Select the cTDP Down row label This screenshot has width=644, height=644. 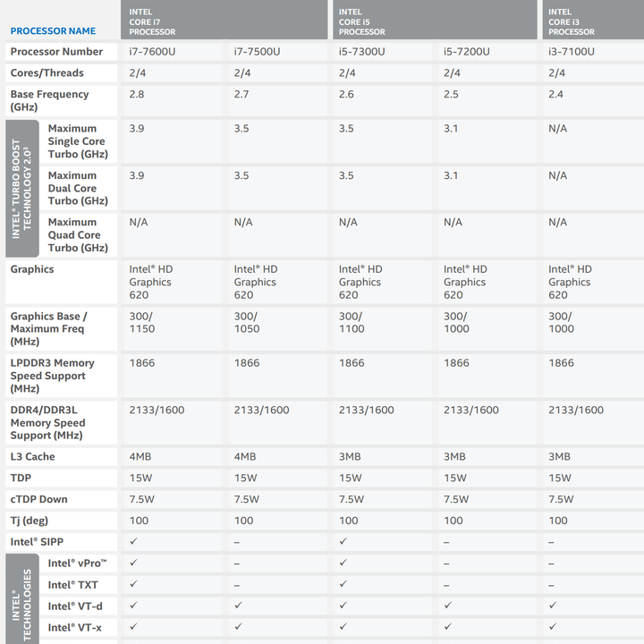point(39,499)
